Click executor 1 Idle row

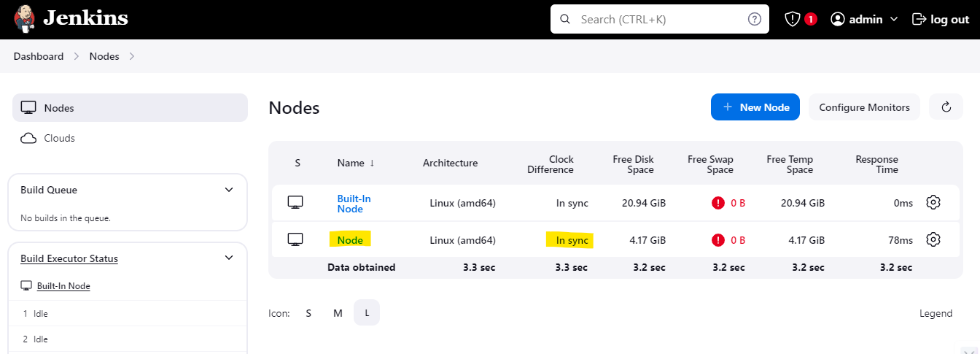128,313
